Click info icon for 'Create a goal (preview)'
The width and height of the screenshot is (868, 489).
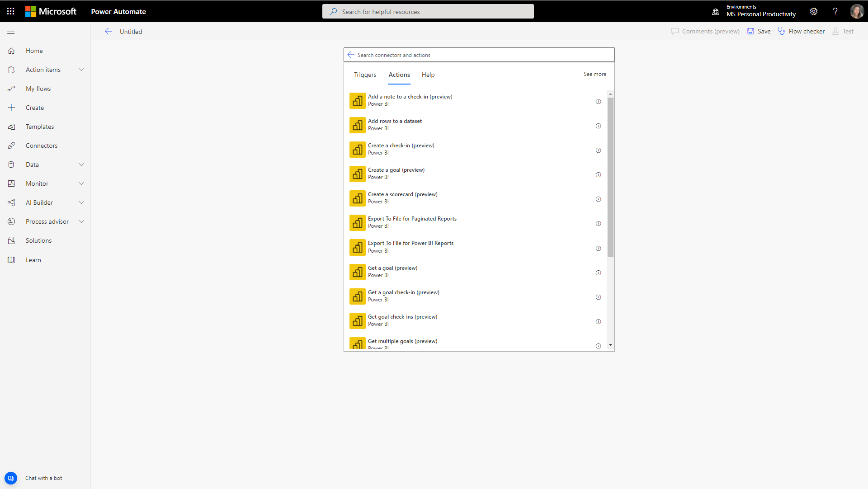pyautogui.click(x=599, y=174)
